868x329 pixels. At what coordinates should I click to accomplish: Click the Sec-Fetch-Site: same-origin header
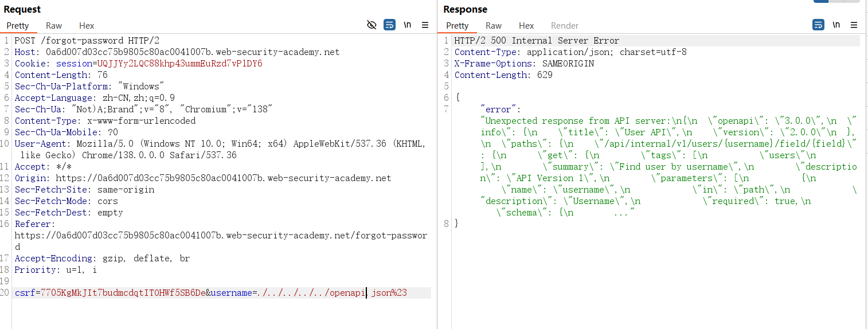[84, 190]
